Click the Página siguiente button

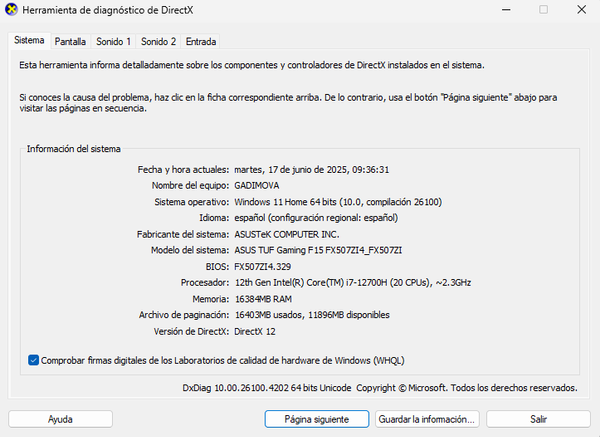point(316,419)
